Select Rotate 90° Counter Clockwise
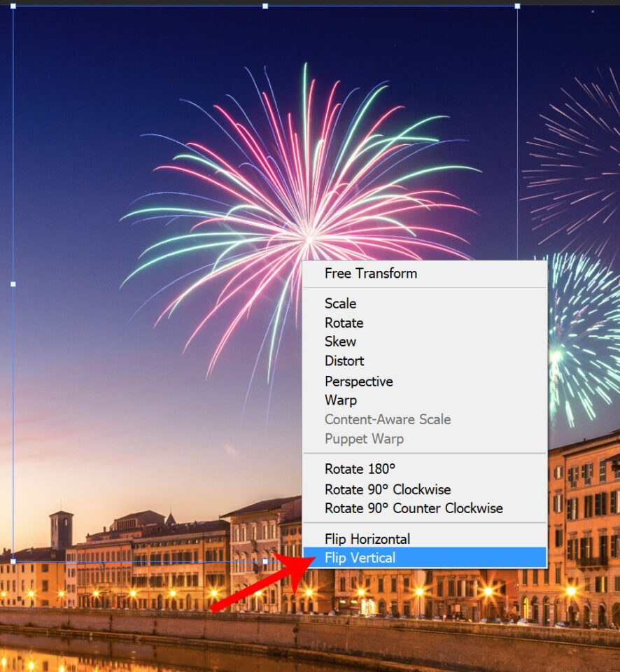The width and height of the screenshot is (620, 672). tap(413, 508)
